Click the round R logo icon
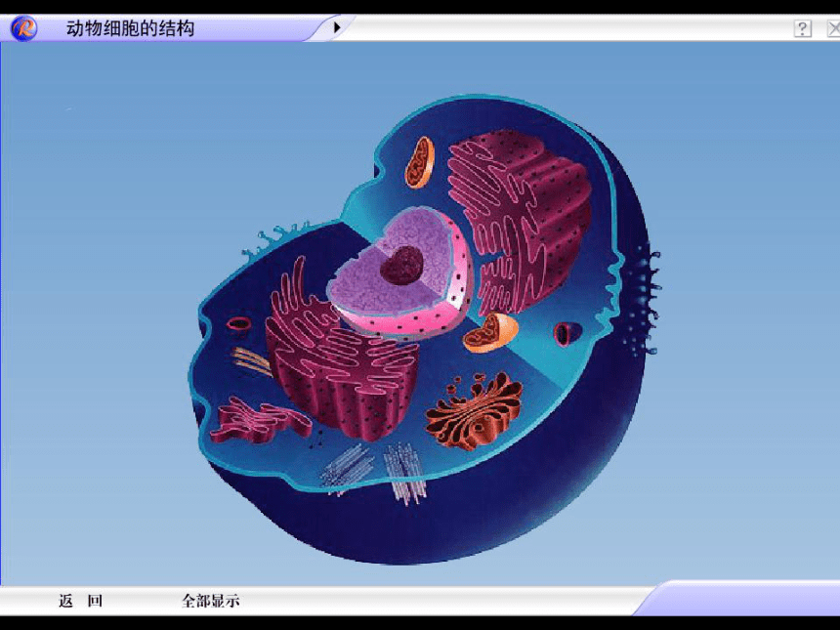This screenshot has width=840, height=630. (x=23, y=28)
